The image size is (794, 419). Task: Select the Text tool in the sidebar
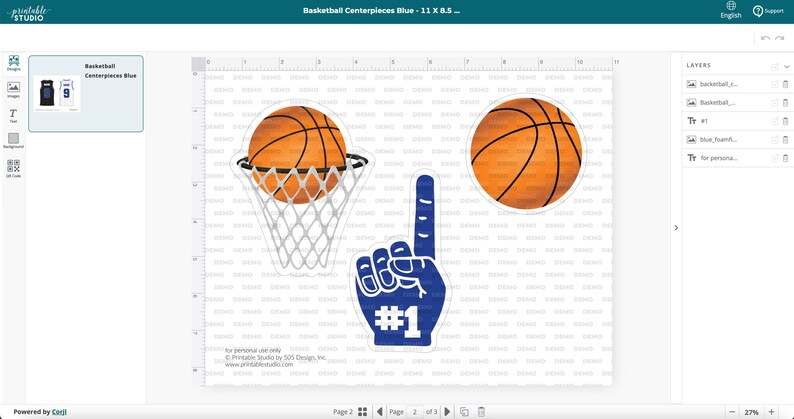(14, 116)
